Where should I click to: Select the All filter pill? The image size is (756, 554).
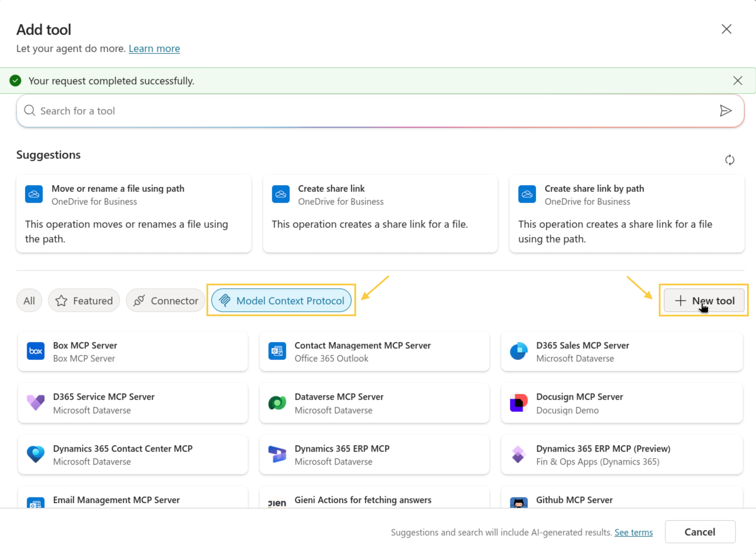(29, 301)
